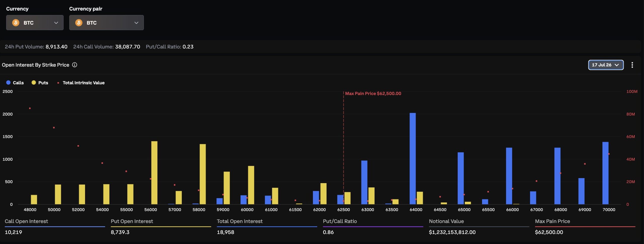Screen dimensions: 644x244
Task: Click the 62500 strike label on x-axis
Action: tap(343, 210)
